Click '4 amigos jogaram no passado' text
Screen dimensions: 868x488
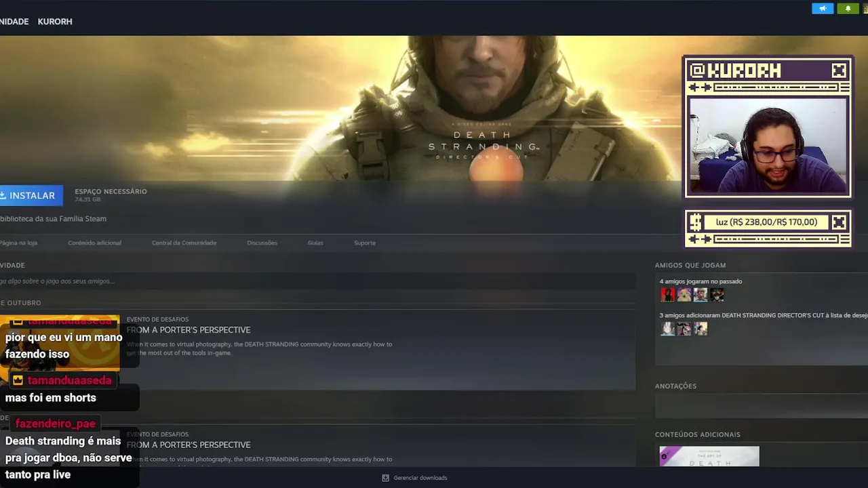[701, 281]
